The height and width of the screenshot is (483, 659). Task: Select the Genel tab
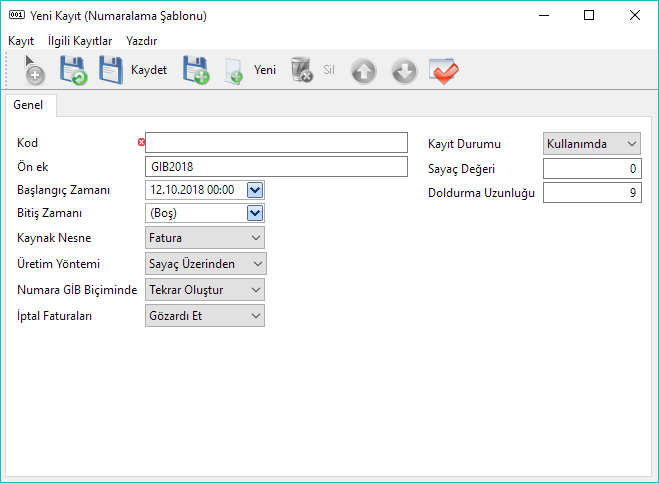click(28, 105)
